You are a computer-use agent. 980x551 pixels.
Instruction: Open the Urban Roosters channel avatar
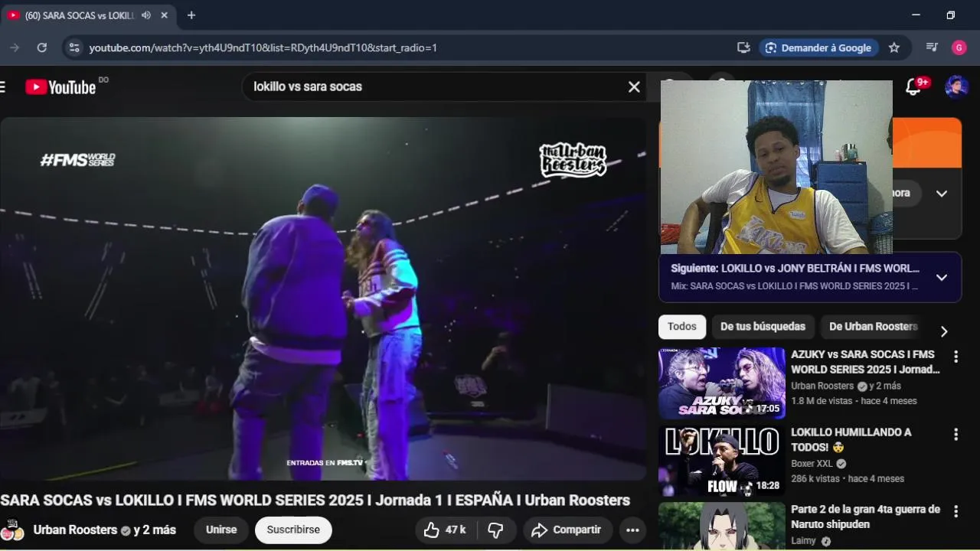tap(13, 530)
